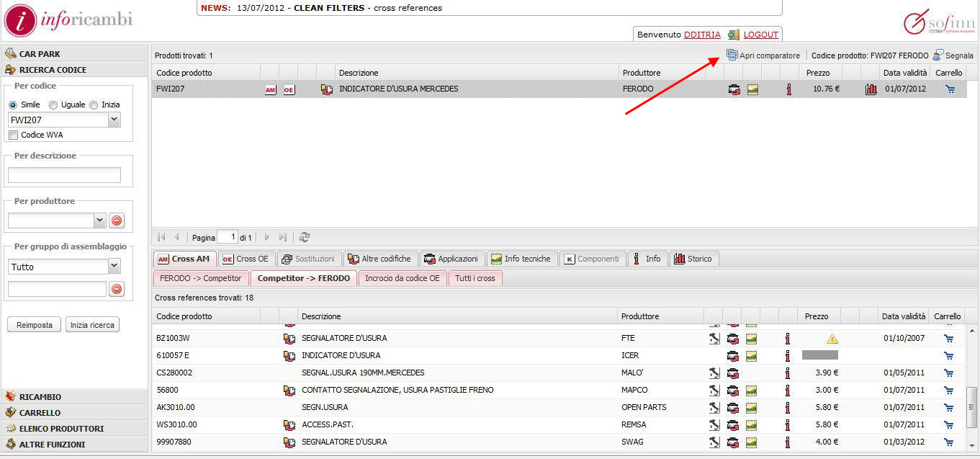The image size is (980, 459).
Task: Click the Reimposta button
Action: coord(35,325)
